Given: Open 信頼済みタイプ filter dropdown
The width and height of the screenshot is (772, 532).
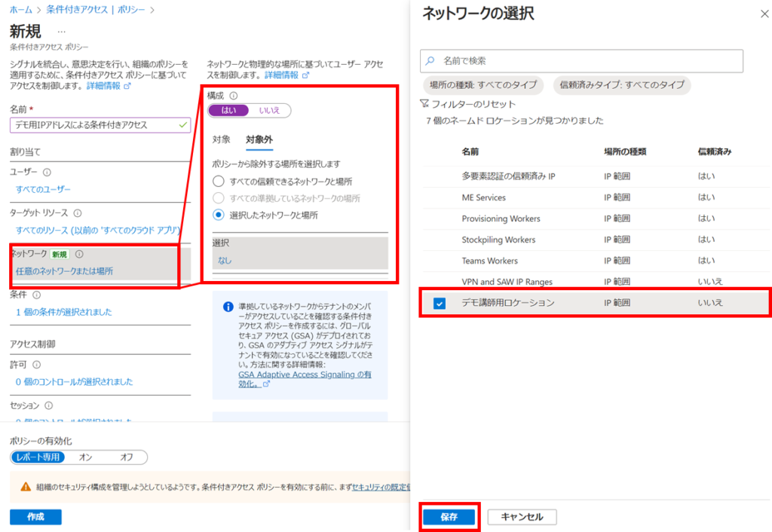Looking at the screenshot, I should pyautogui.click(x=622, y=84).
